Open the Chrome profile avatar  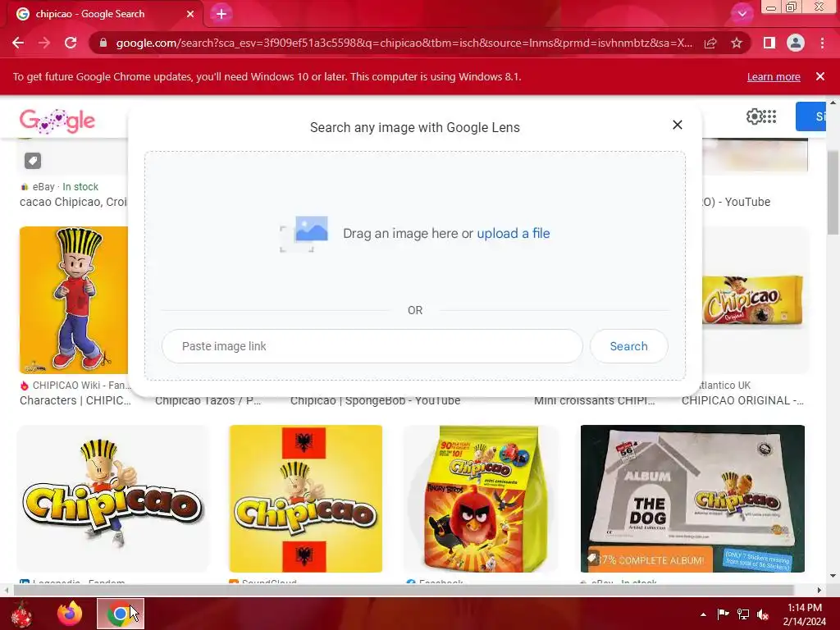tap(796, 43)
